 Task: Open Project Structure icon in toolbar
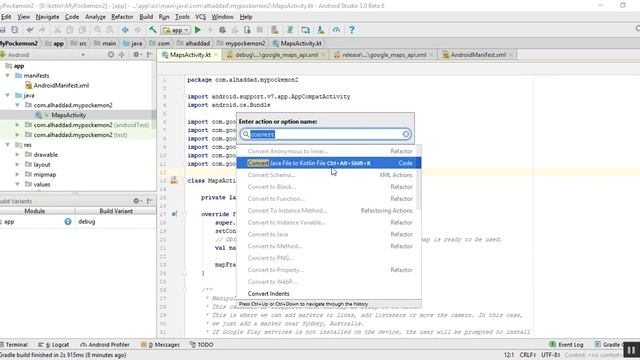[305, 30]
